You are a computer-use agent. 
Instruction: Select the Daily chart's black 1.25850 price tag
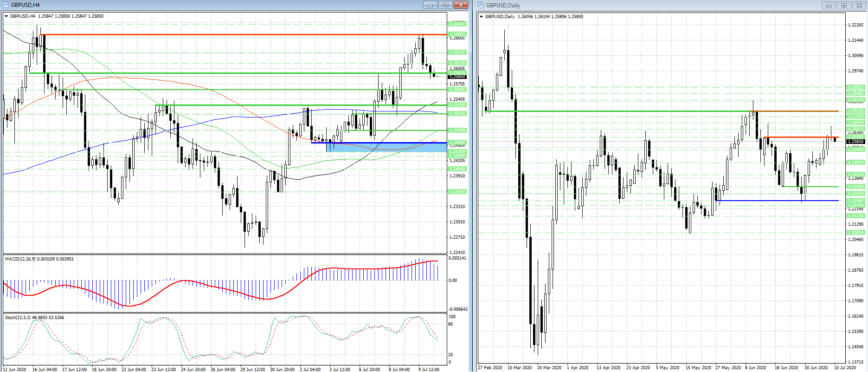point(855,142)
